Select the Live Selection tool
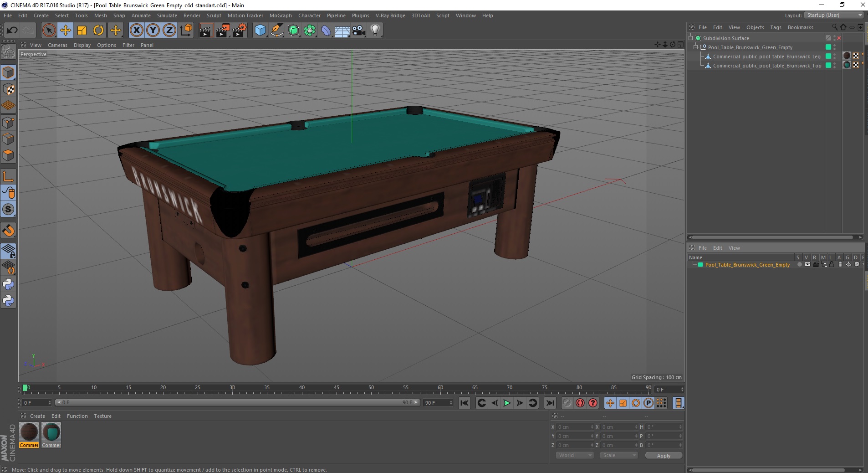The image size is (868, 473). coord(49,31)
